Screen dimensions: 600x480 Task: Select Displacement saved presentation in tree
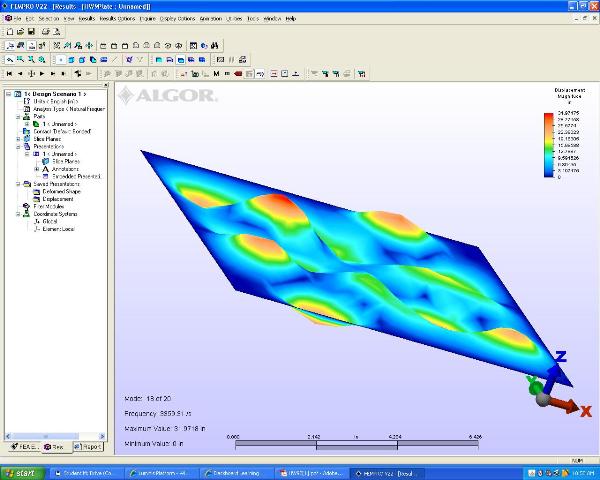[55, 198]
